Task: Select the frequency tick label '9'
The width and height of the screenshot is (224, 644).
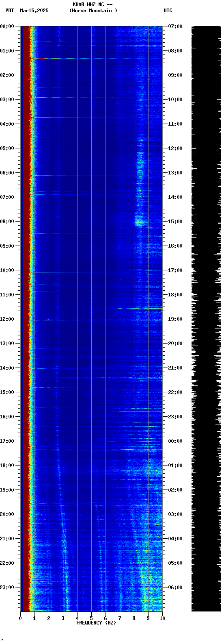Action: point(148,618)
